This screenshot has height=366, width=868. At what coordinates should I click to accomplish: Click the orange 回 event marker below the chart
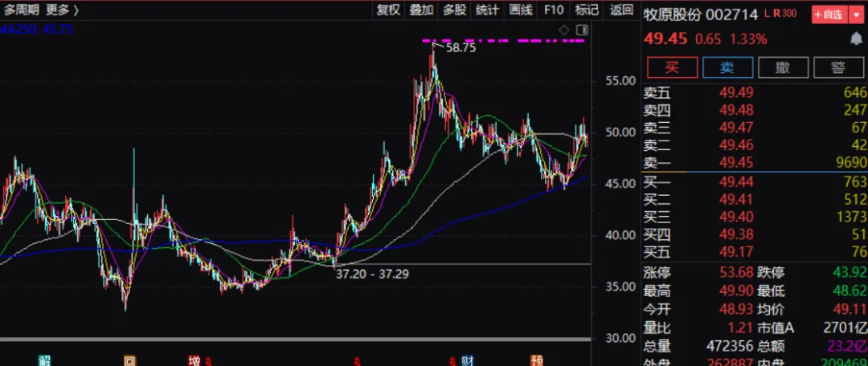[129, 361]
